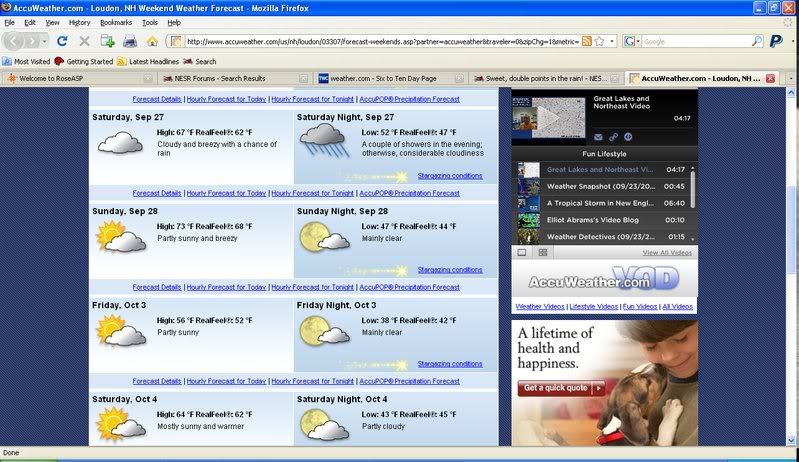The height and width of the screenshot is (462, 799).
Task: Open the Edit menu
Action: tap(30, 22)
